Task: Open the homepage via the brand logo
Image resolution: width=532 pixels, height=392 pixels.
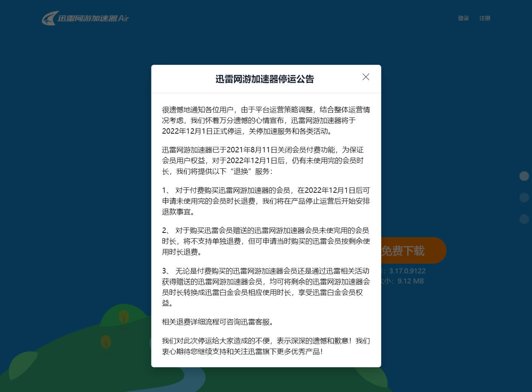Action: pyautogui.click(x=85, y=18)
